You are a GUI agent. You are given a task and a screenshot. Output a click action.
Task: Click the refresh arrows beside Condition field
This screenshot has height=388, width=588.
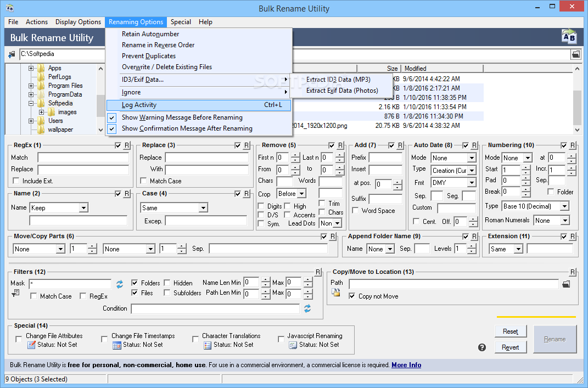click(307, 308)
